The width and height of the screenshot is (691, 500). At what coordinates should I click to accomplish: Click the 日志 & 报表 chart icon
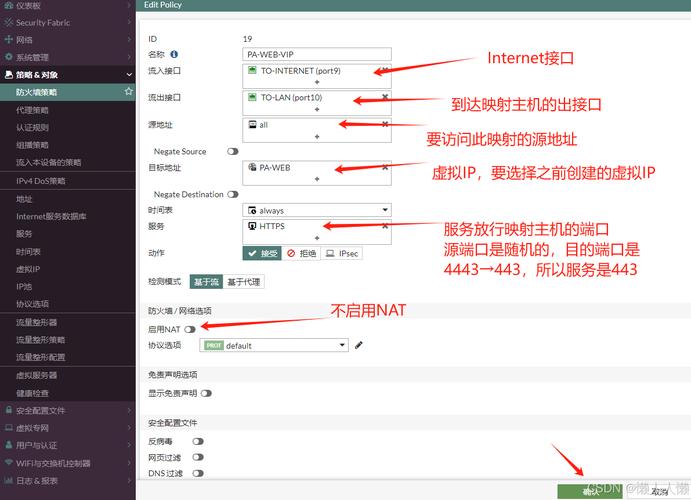[x=8, y=480]
